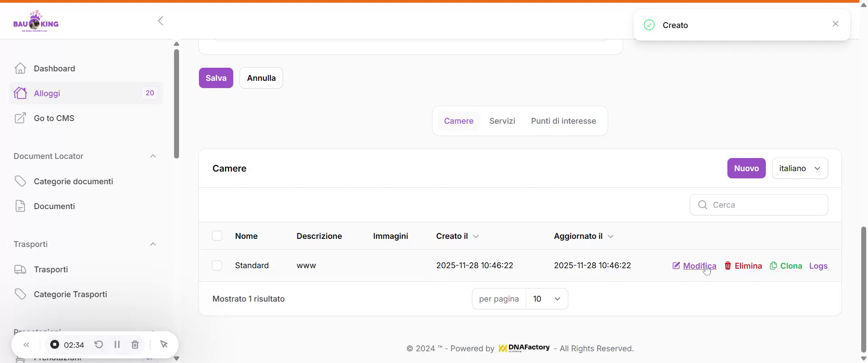Click the www description cell
This screenshot has width=868, height=363.
(x=306, y=265)
